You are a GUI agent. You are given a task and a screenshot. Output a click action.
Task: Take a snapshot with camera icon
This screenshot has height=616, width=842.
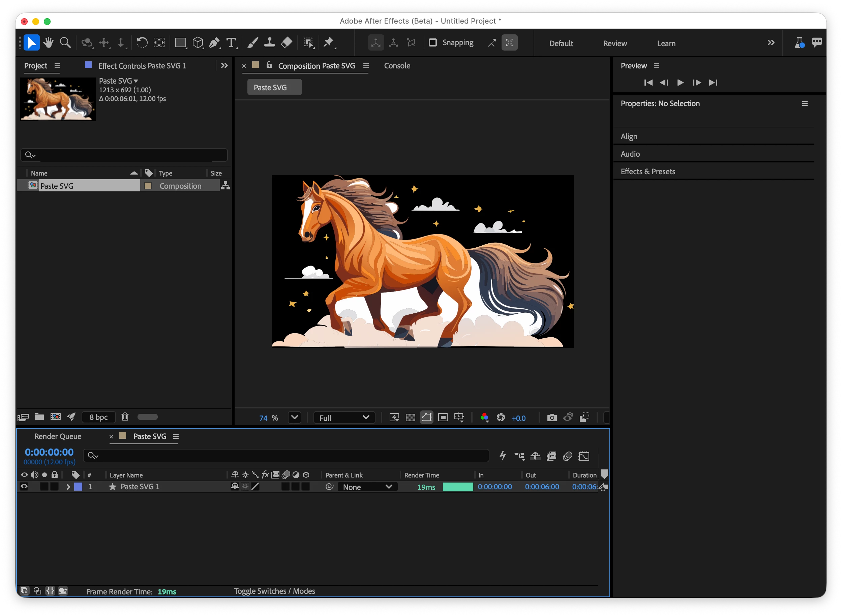552,418
